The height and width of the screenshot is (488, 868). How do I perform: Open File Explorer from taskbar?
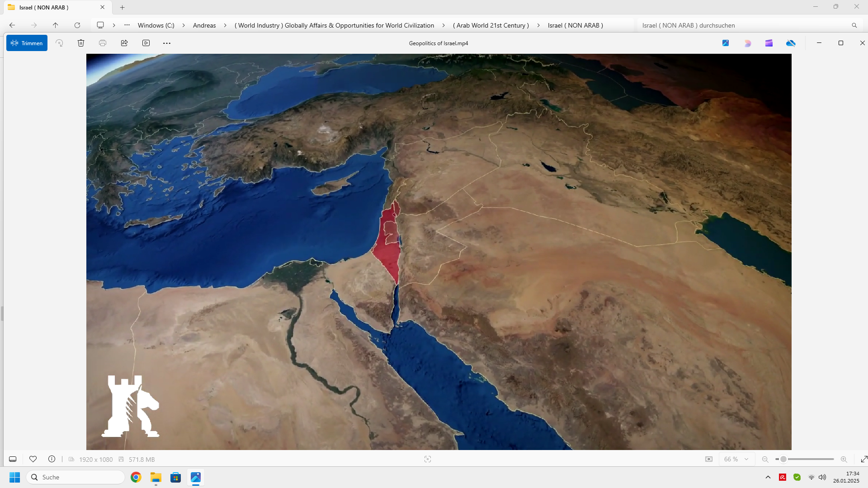[x=156, y=477]
